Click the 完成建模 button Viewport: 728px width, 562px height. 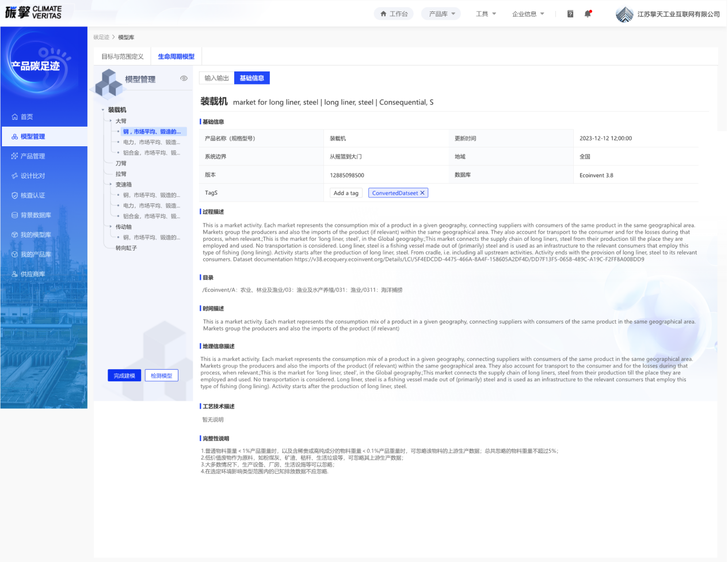(x=124, y=375)
